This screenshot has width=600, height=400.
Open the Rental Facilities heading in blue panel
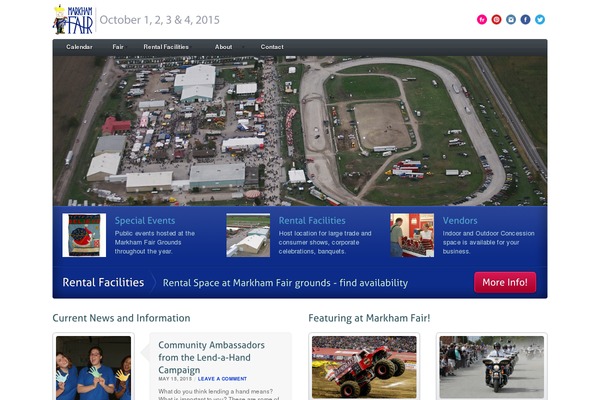pos(312,220)
